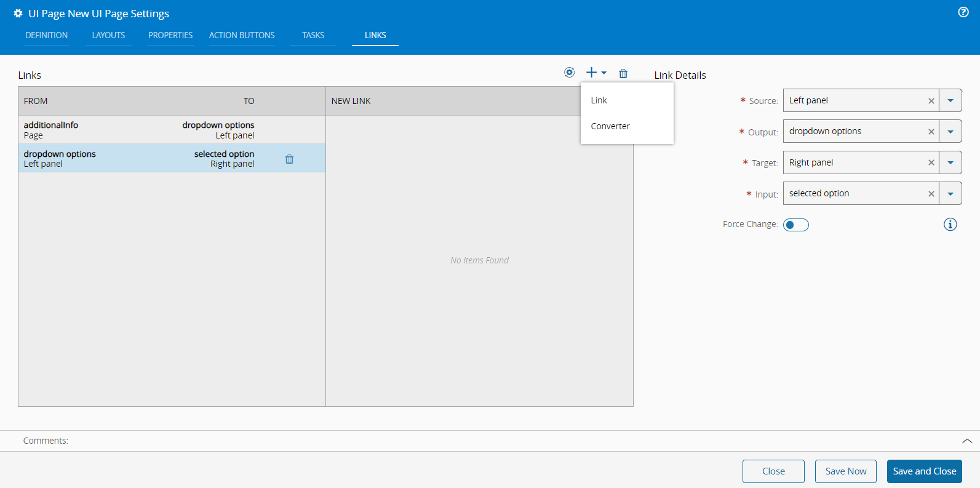Toggle the Force Change switch
Image resolution: width=980 pixels, height=488 pixels.
795,225
